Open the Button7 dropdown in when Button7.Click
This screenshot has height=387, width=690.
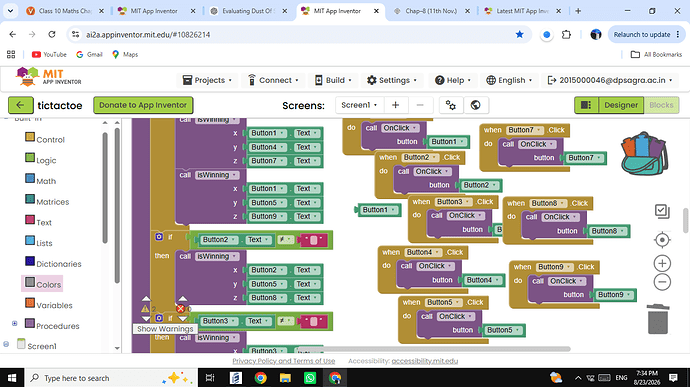525,130
